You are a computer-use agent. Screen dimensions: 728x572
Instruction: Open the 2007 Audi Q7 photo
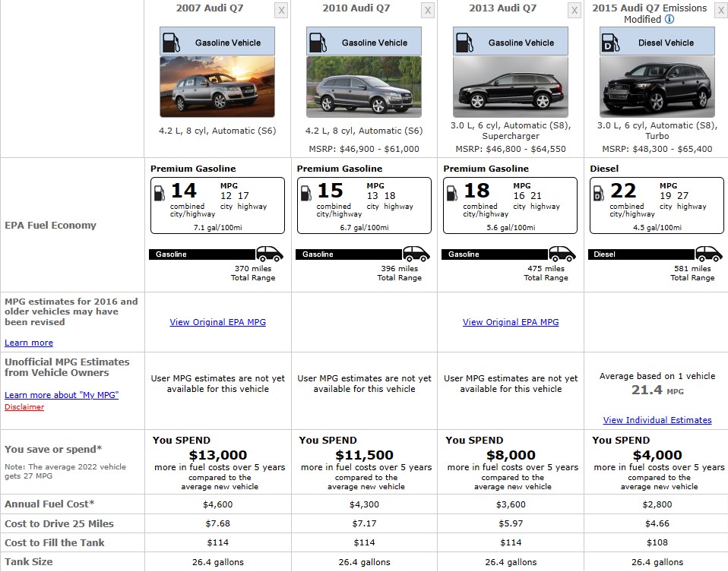tap(217, 87)
